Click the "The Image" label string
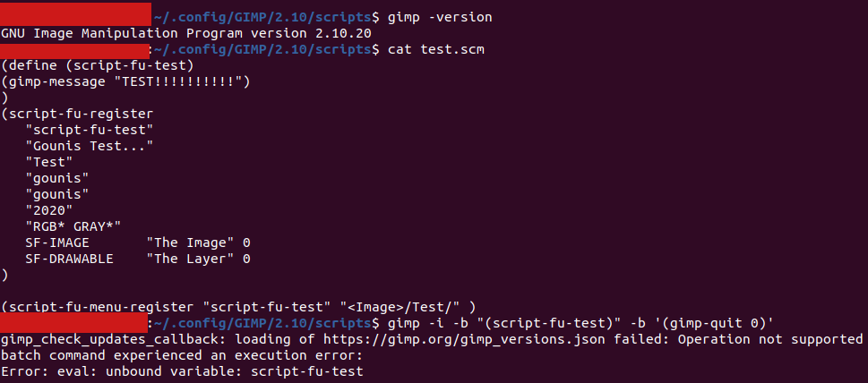868x383 pixels. [191, 243]
